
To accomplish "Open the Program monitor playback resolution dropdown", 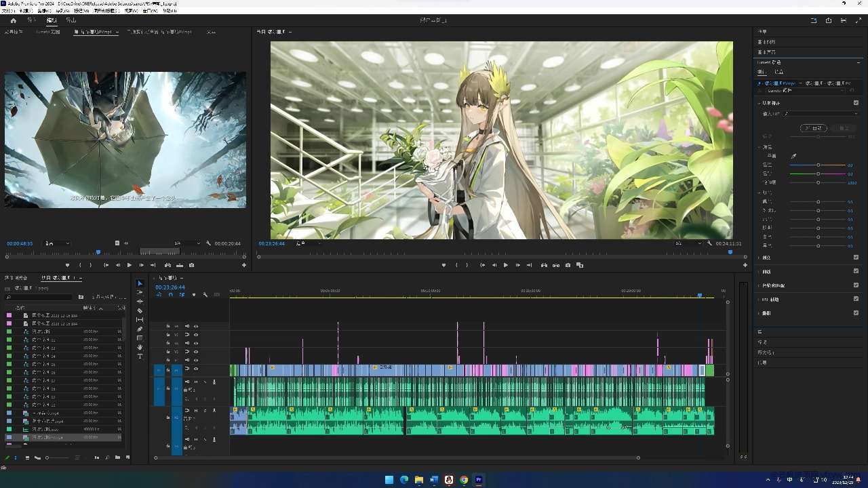I will (688, 243).
